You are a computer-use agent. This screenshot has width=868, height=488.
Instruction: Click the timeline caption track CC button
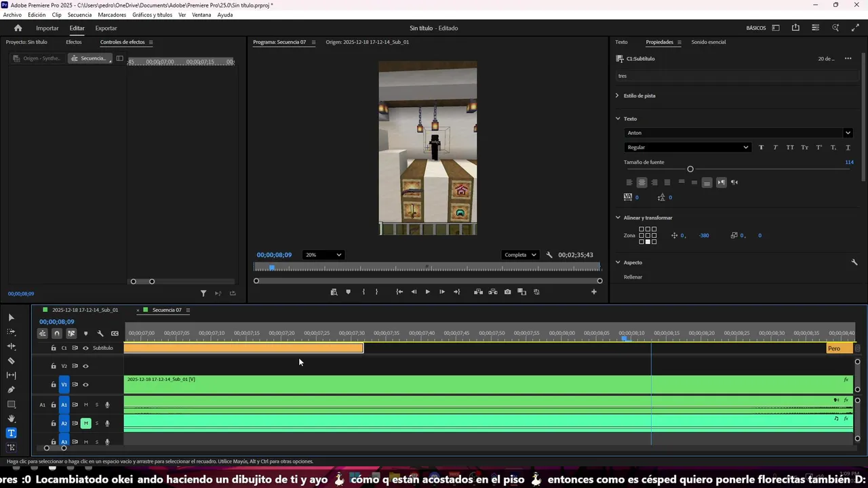pos(115,333)
